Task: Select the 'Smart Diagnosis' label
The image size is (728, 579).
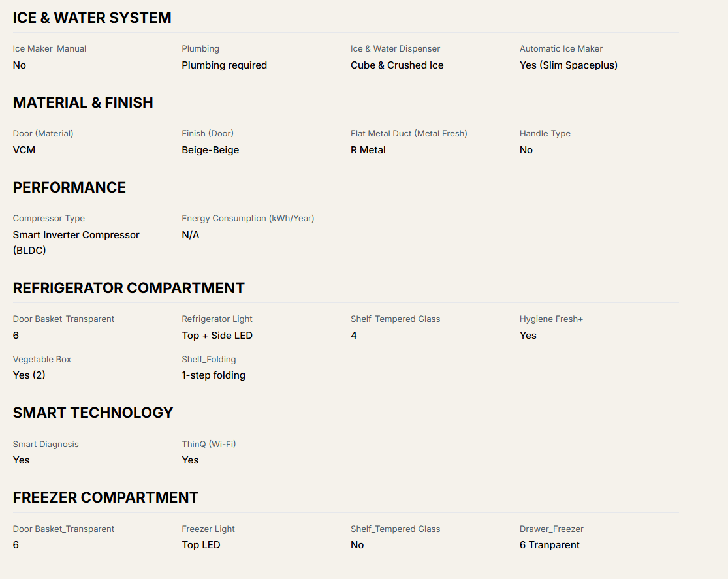Action: [46, 445]
